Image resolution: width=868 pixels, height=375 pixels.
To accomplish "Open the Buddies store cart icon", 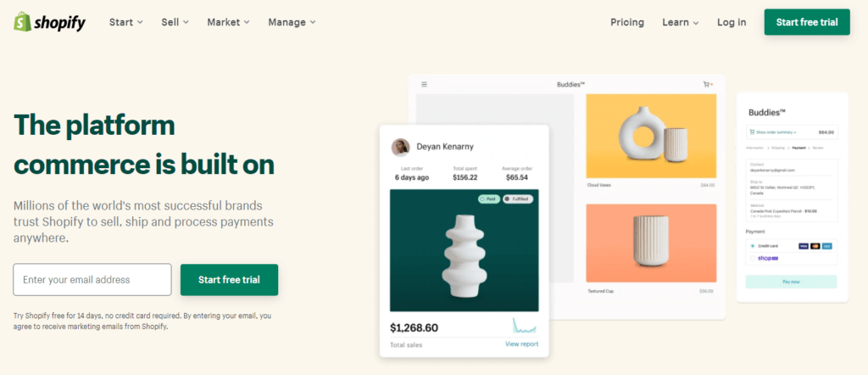I will coord(707,84).
